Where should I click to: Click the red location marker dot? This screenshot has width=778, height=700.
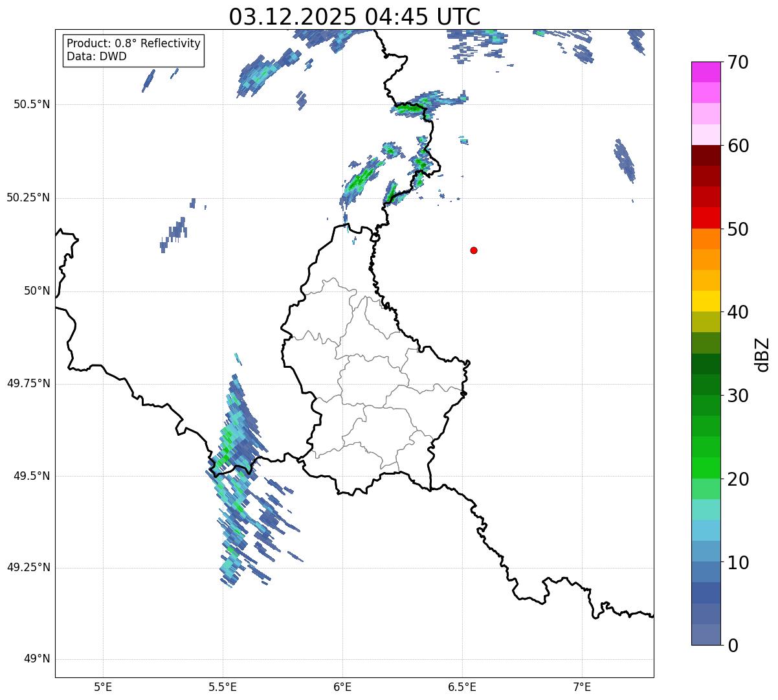click(x=474, y=250)
